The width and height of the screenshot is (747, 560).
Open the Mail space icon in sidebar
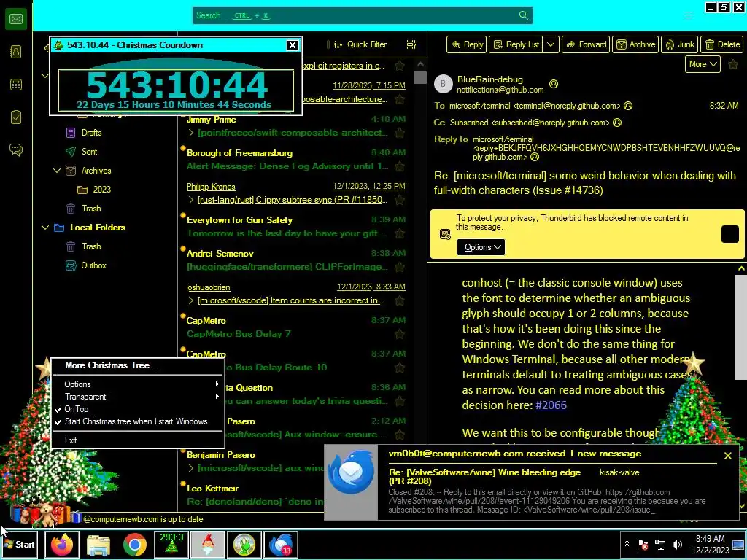[16, 19]
